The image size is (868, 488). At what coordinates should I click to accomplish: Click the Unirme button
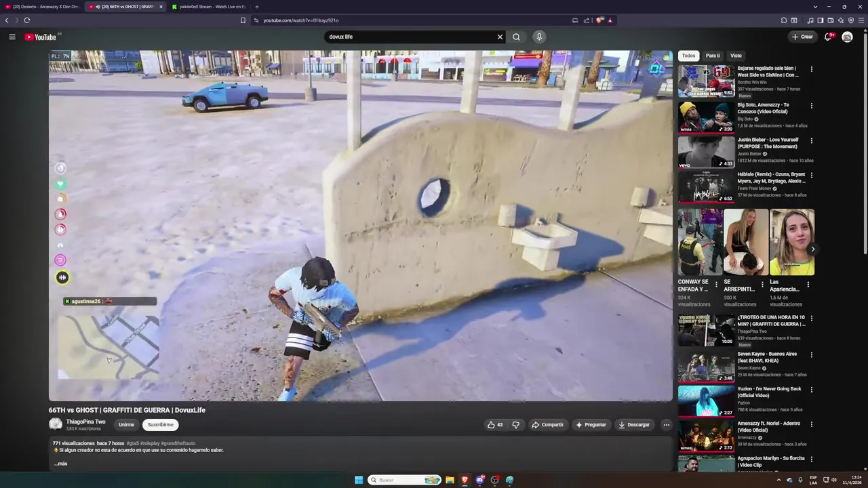[x=127, y=425]
